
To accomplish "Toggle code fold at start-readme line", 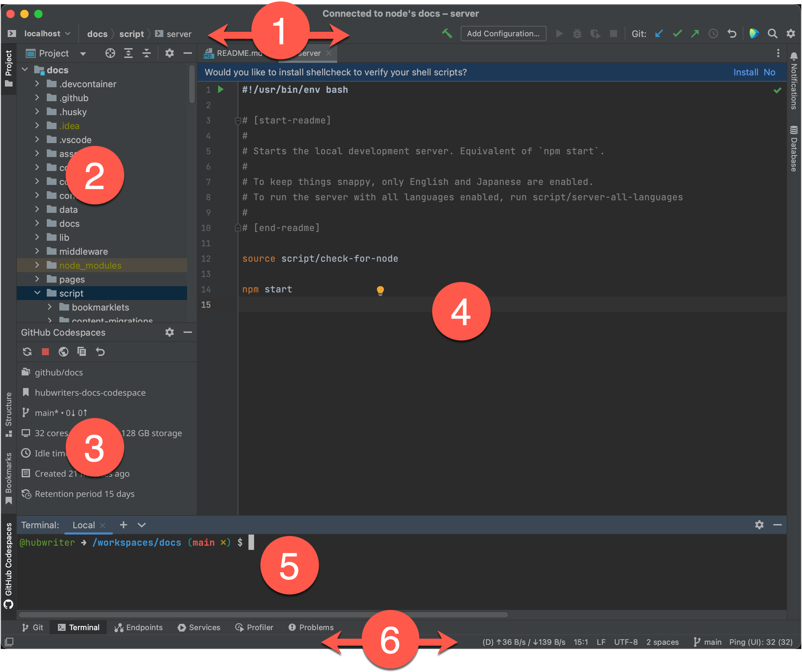I will point(238,121).
